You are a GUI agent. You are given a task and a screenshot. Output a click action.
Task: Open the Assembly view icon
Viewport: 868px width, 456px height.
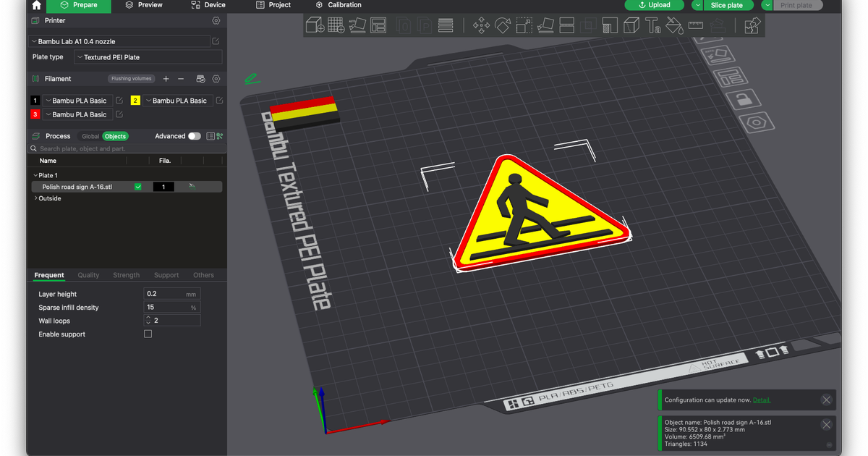[x=752, y=25]
